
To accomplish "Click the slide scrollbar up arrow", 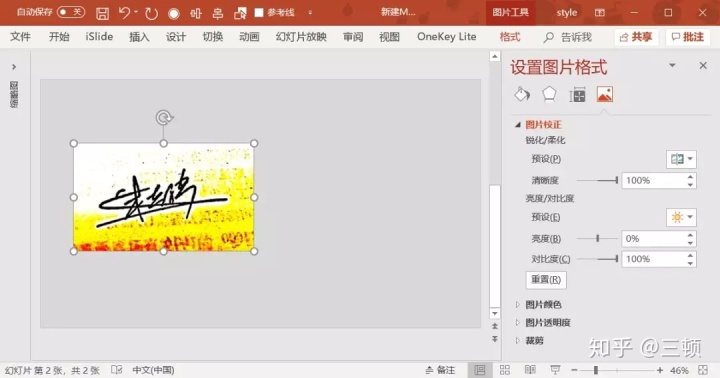I will tap(495, 56).
